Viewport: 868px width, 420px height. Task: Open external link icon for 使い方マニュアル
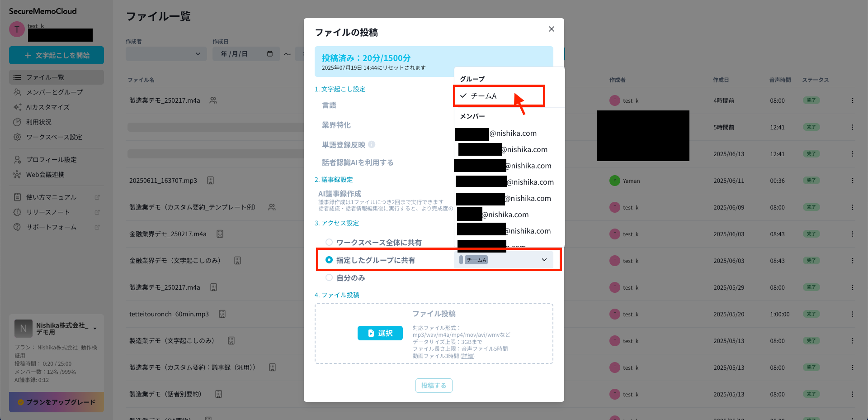[97, 197]
